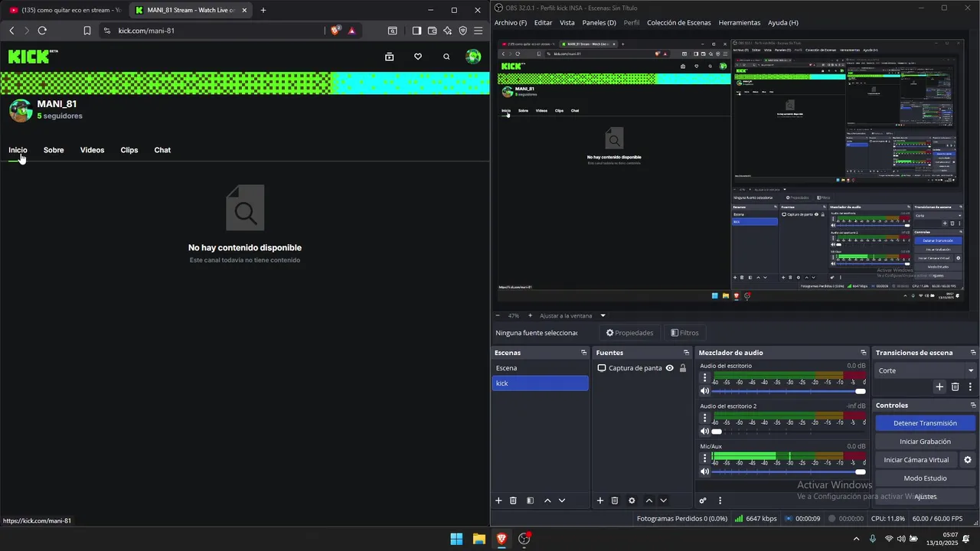
Task: Open virtual camera settings gear
Action: tap(968, 460)
